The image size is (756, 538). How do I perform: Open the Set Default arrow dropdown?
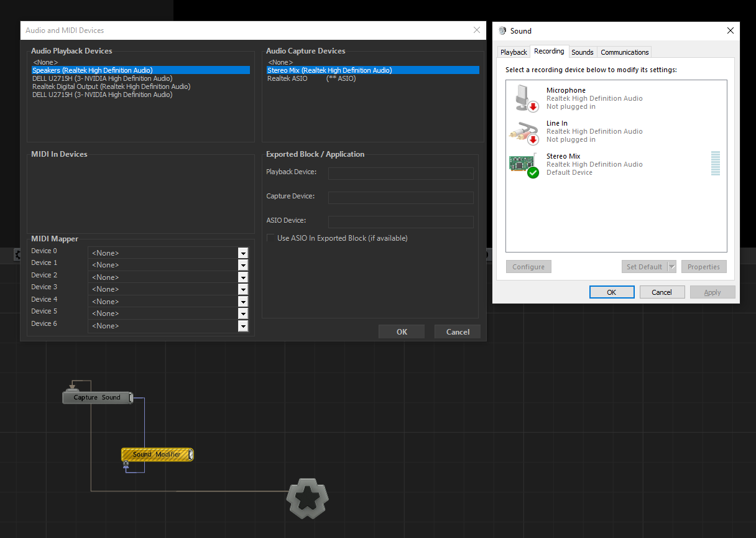pos(671,267)
